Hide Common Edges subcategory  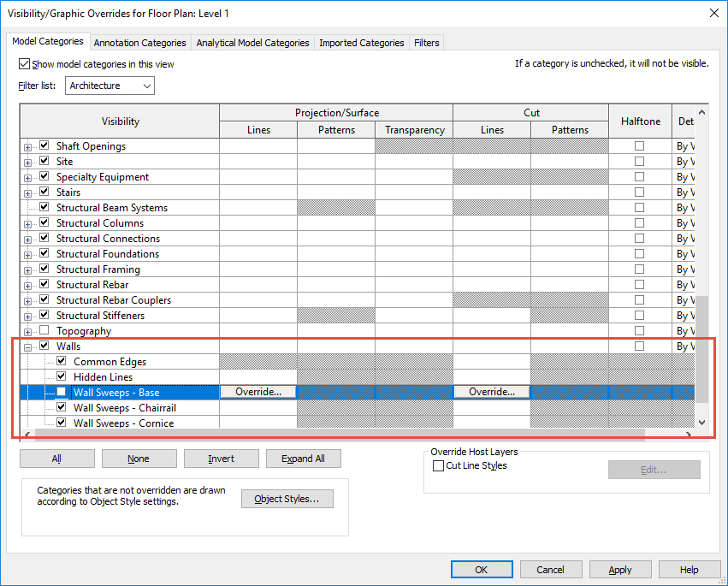point(62,361)
